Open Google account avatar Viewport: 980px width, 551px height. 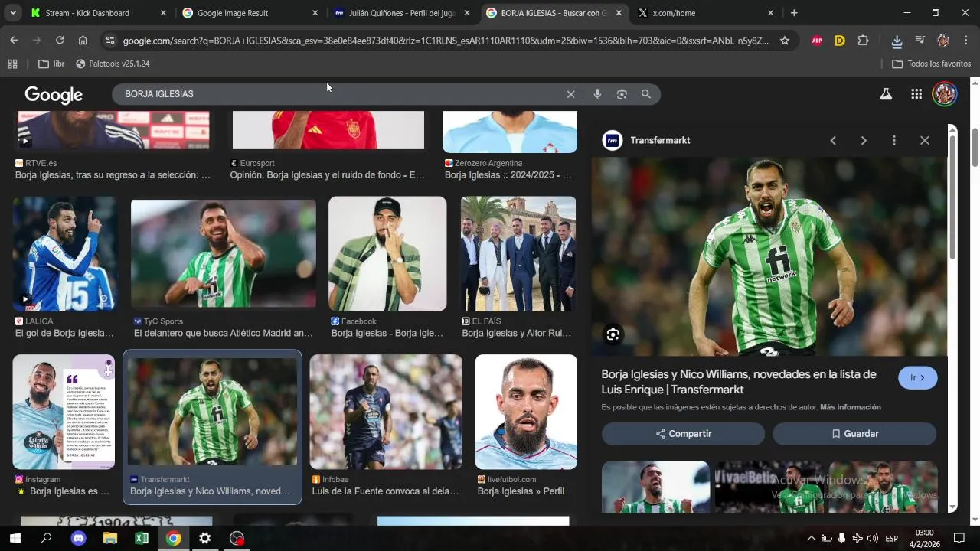(x=945, y=94)
